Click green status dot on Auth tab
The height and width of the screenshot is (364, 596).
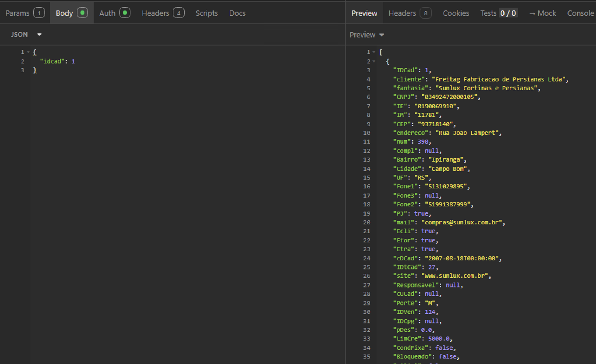tap(125, 13)
